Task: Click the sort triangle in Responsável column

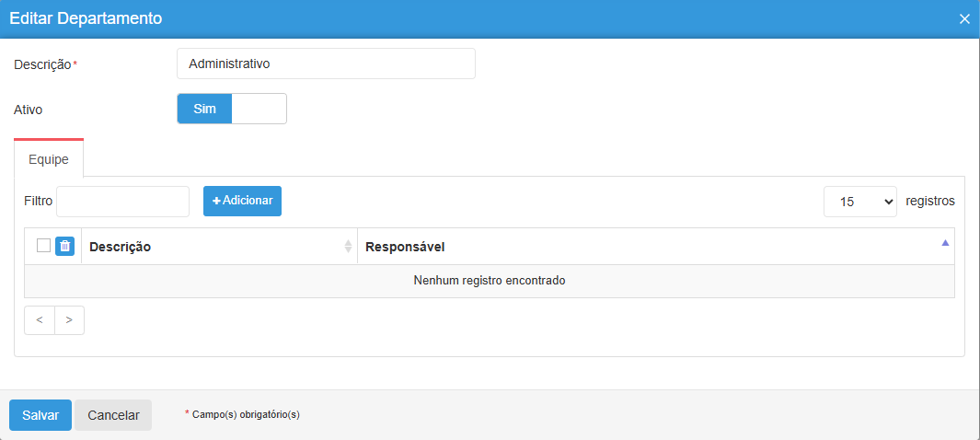Action: [x=944, y=244]
